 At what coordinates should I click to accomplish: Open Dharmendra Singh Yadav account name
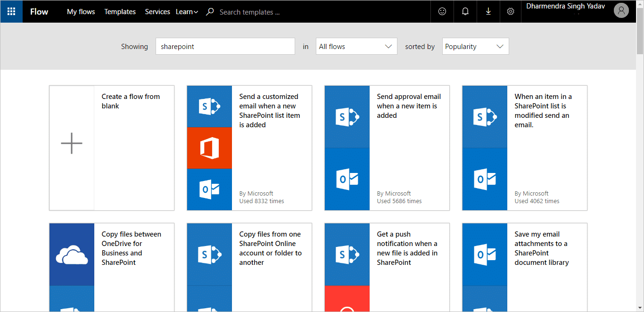click(x=565, y=7)
